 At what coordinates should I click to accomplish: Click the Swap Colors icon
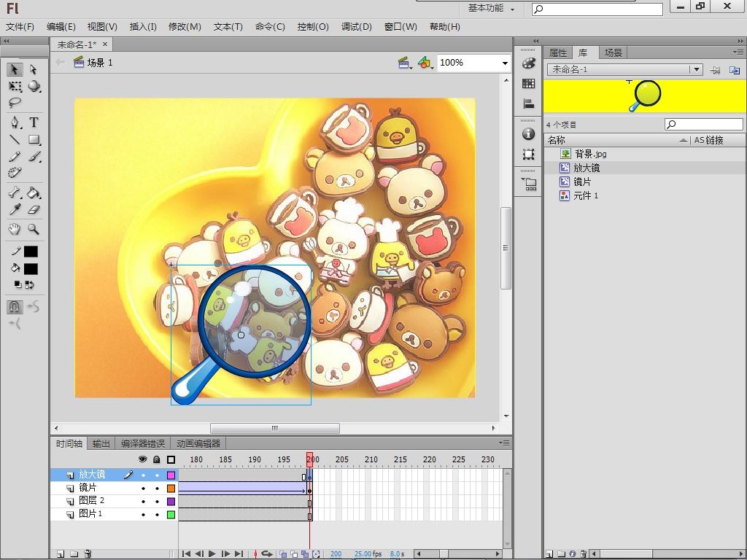coord(29,285)
